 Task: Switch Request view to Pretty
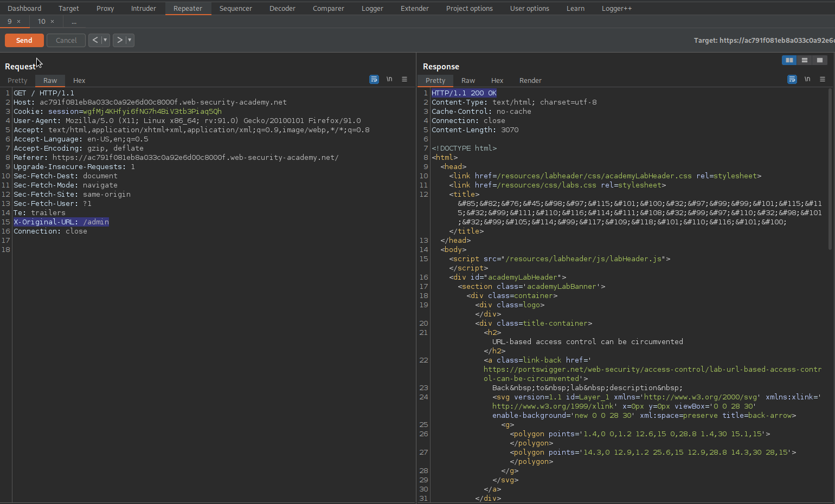coord(17,80)
